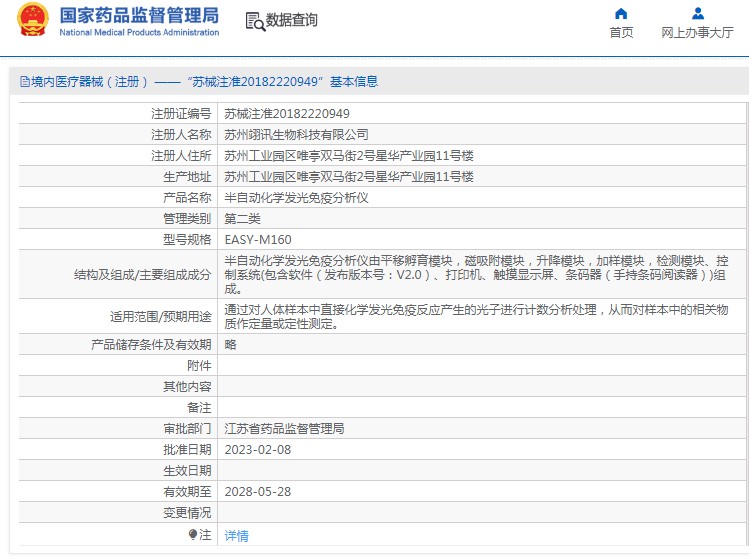
Task: Select the registrant name 苏州翊讯生物科技有限公司
Action: 296,134
